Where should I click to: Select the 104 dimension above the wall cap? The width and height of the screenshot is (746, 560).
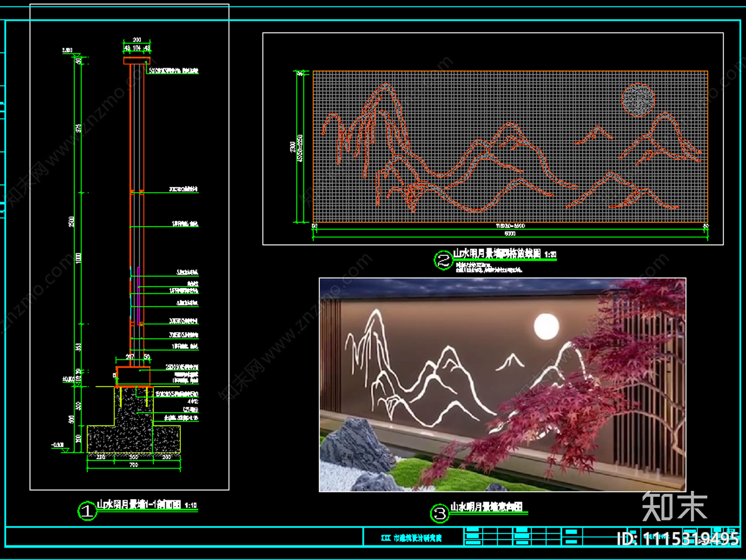point(137,49)
